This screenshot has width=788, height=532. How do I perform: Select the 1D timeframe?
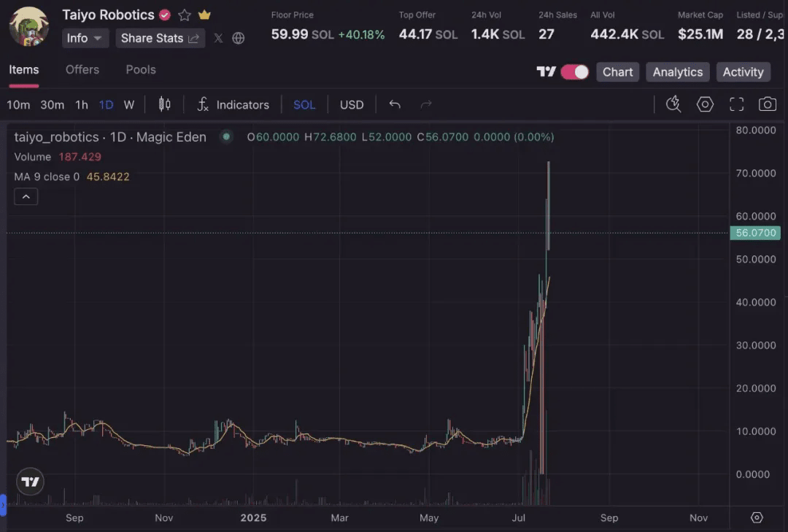(x=106, y=104)
